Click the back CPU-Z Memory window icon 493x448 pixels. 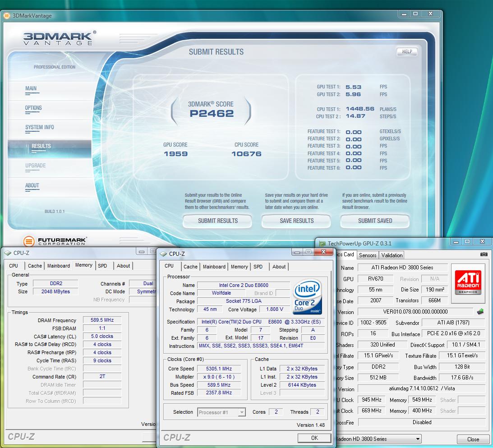click(8, 253)
